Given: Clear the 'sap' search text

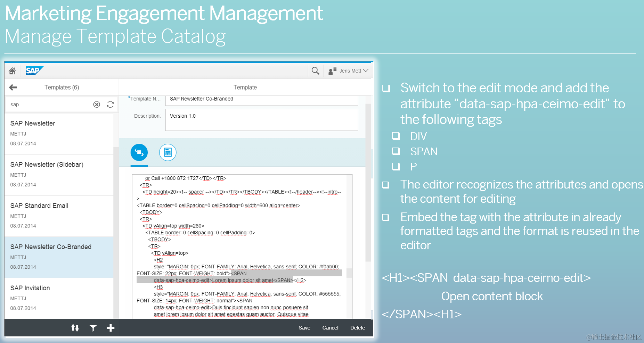Looking at the screenshot, I should click(x=97, y=104).
